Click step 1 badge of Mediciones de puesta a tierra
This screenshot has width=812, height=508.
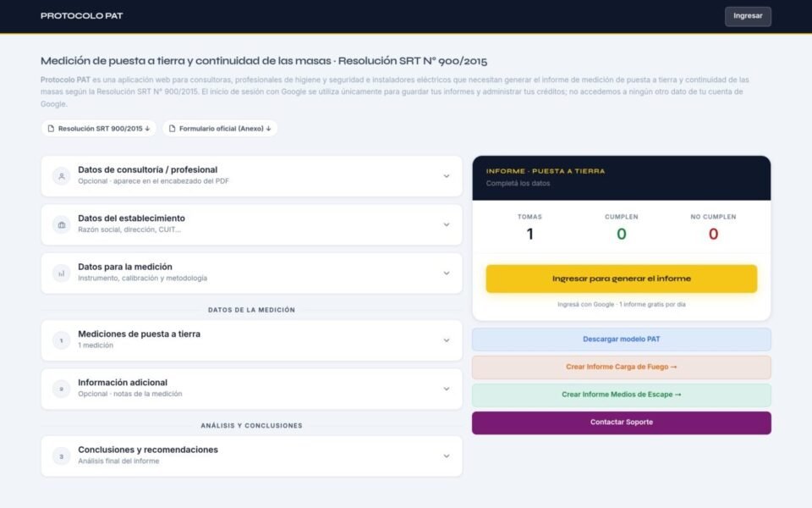point(61,340)
